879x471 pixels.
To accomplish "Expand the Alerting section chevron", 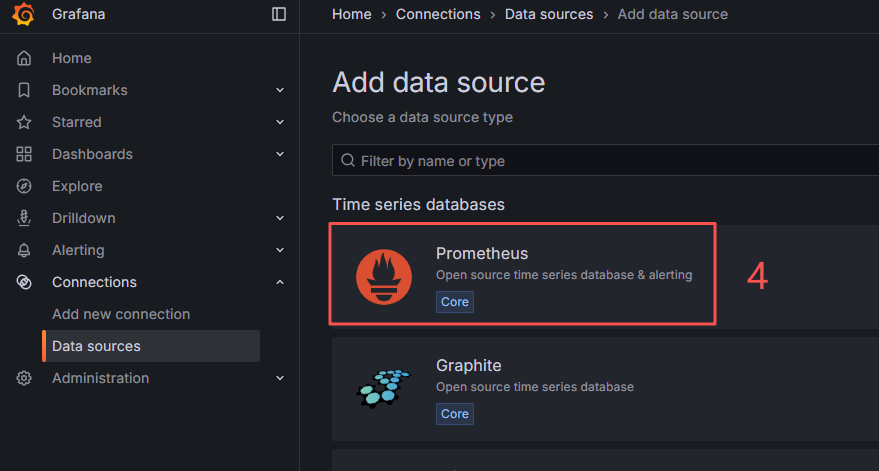I will pos(280,250).
